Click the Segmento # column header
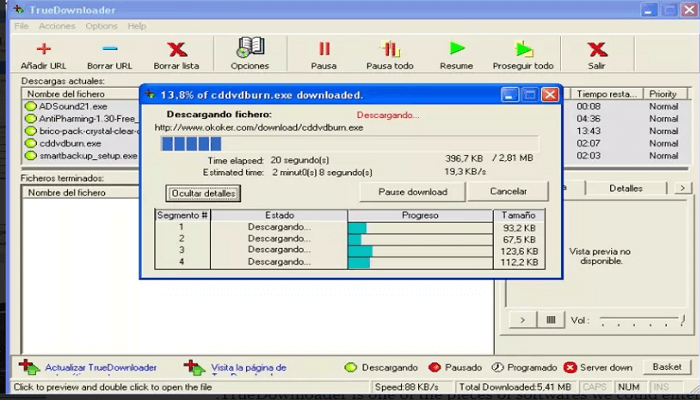Image resolution: width=700 pixels, height=400 pixels. point(183,215)
